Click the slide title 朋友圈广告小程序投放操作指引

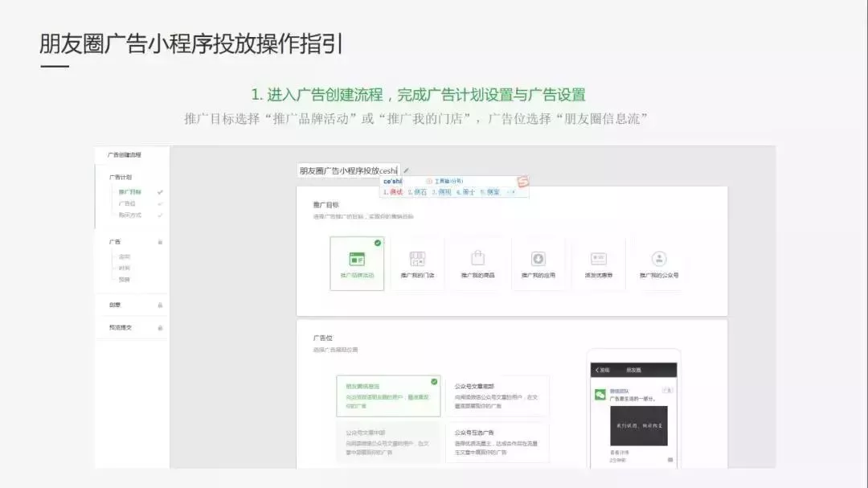191,43
